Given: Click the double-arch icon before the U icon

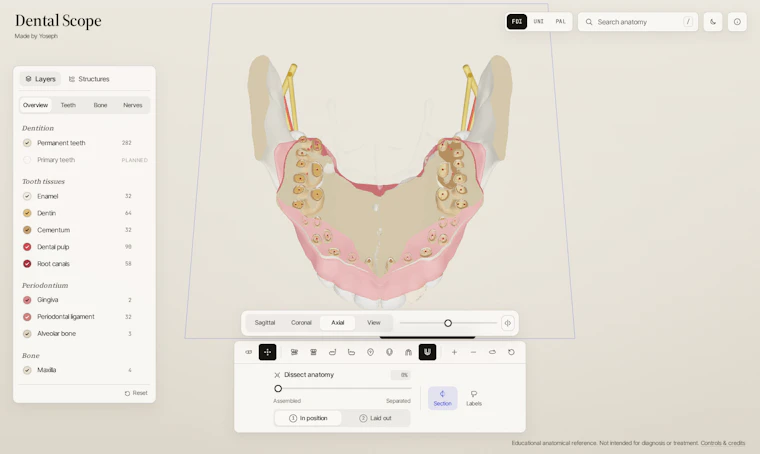Looking at the screenshot, I should pos(408,352).
